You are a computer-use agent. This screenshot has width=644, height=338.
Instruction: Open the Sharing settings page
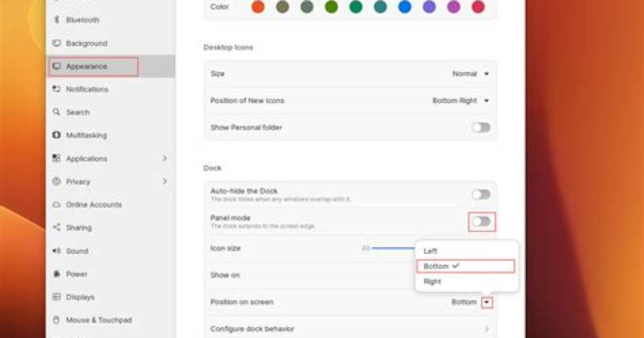(x=111, y=228)
